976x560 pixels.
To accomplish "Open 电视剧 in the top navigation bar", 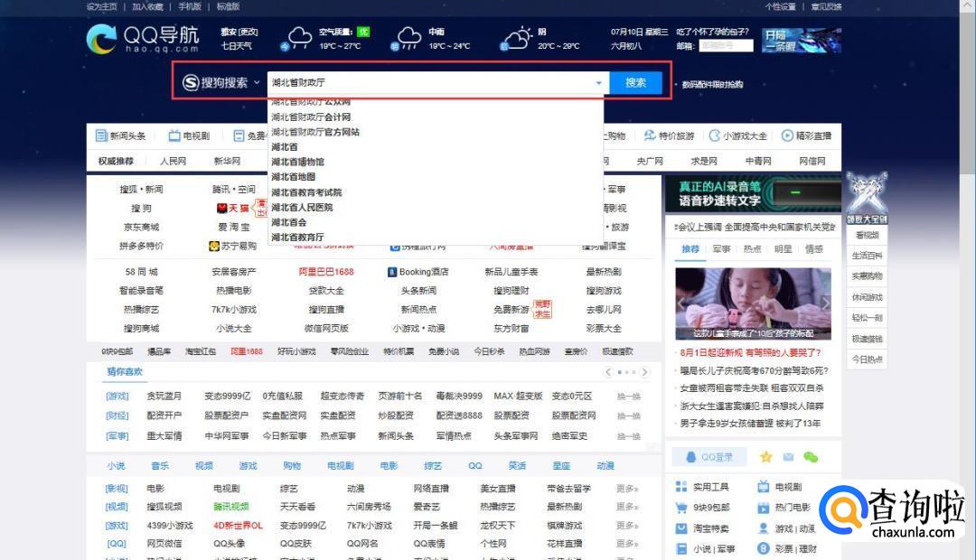I will tap(189, 135).
